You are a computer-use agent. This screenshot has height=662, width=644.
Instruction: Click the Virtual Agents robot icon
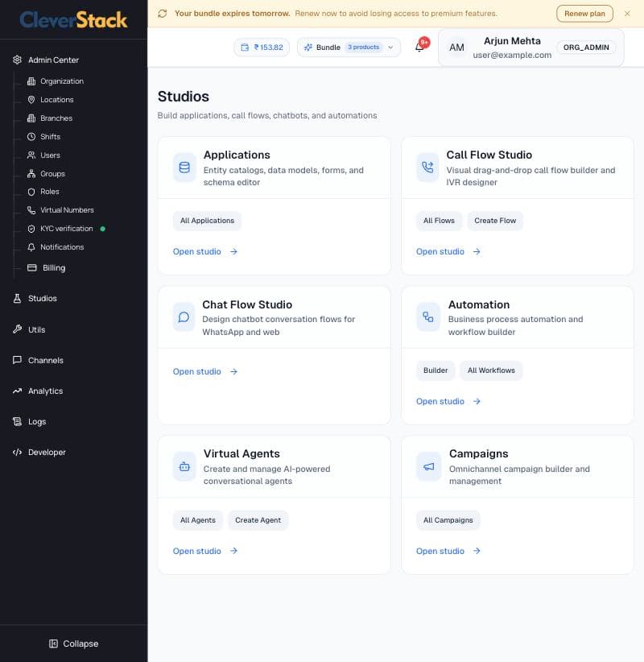tap(184, 466)
